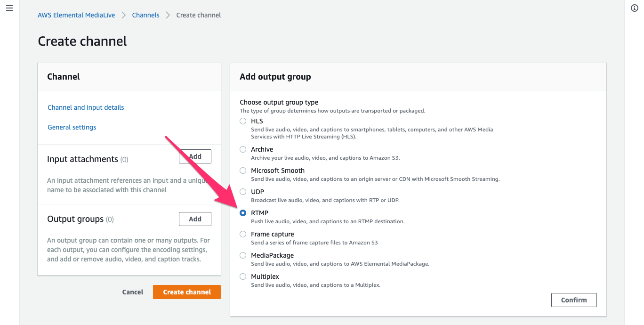Click the Channel panel heading
The height and width of the screenshot is (325, 644).
(x=64, y=77)
